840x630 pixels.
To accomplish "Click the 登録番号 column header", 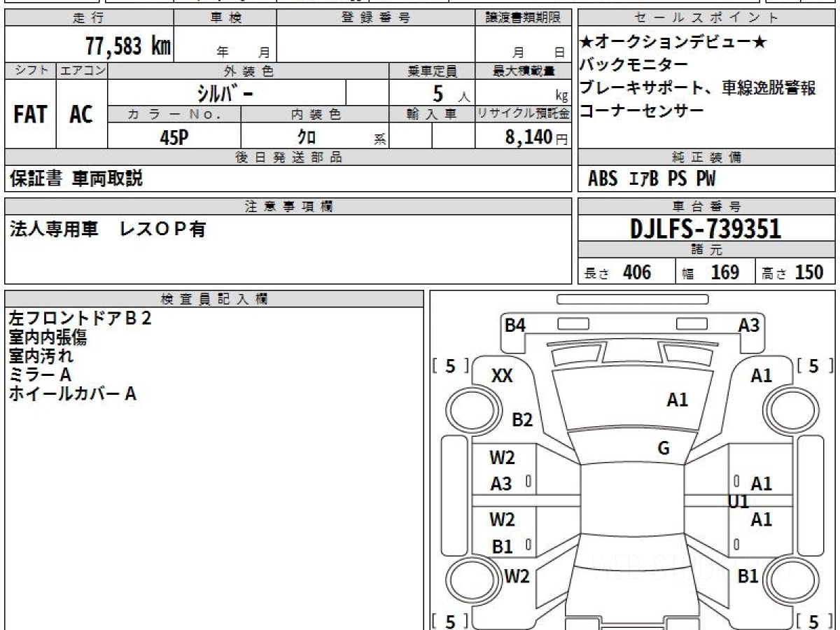I will pos(376,18).
